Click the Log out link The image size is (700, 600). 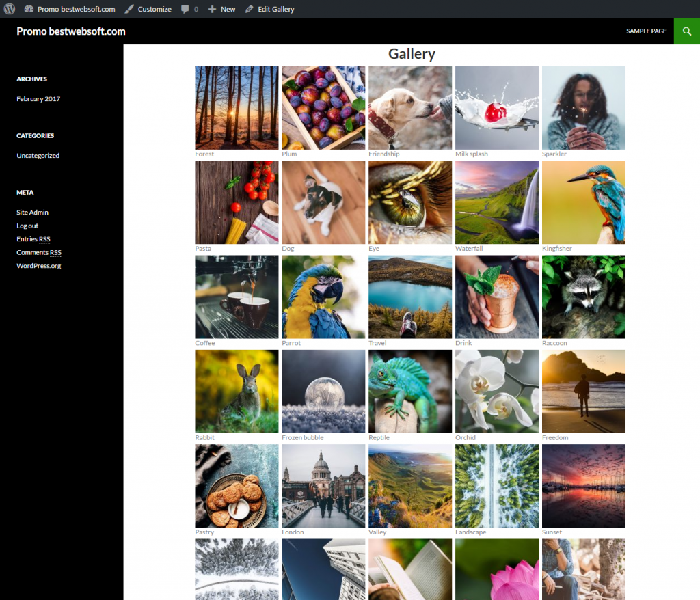coord(27,226)
